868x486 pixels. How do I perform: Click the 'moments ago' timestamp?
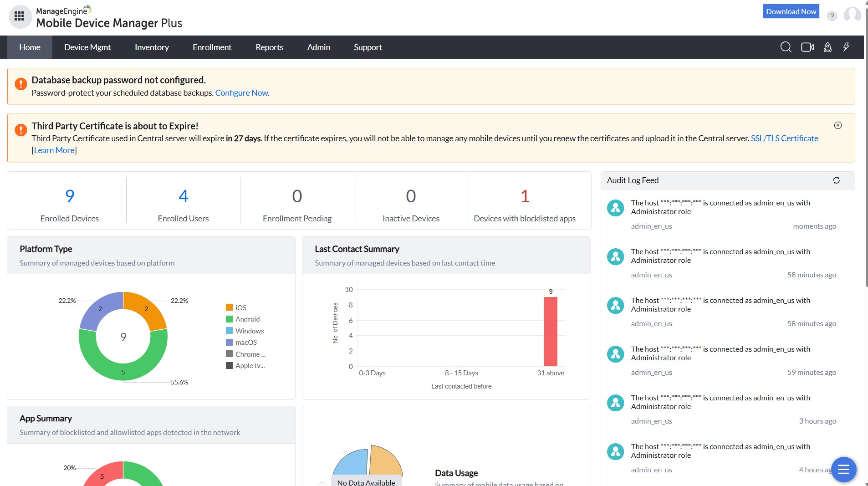point(814,226)
